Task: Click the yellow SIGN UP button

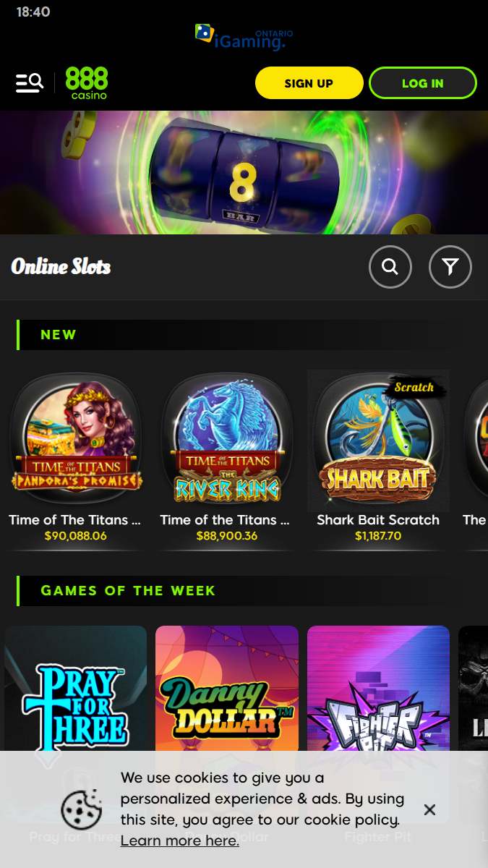Action: pos(309,83)
